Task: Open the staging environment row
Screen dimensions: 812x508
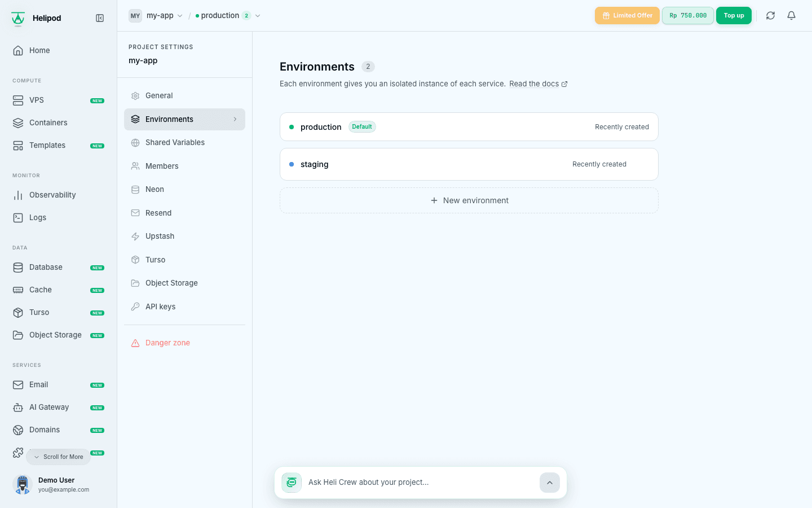Action: coord(469,164)
